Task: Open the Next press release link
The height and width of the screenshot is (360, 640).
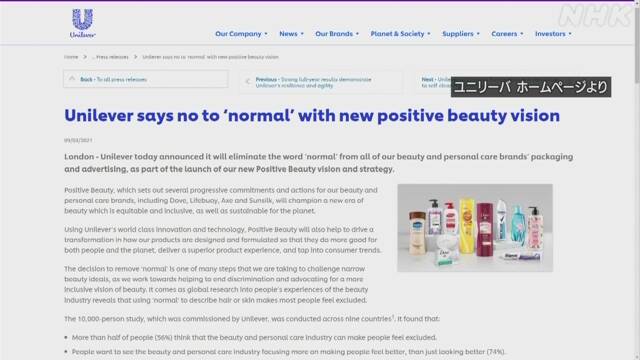Action: [x=436, y=82]
